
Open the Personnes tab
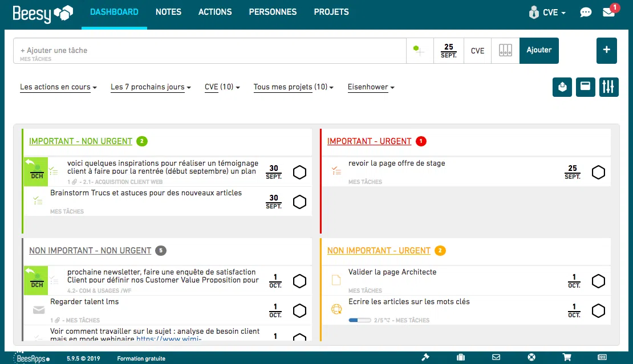tap(273, 12)
